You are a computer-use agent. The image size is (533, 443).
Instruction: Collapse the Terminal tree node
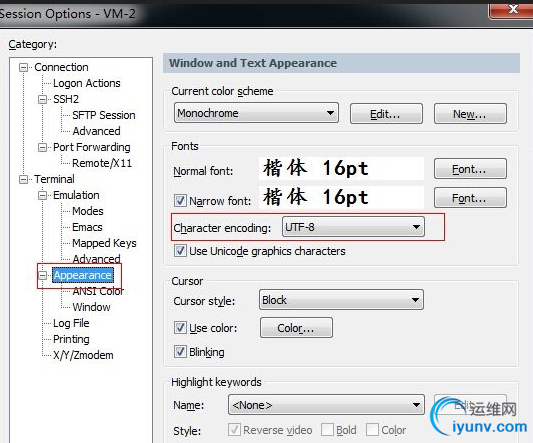23,179
